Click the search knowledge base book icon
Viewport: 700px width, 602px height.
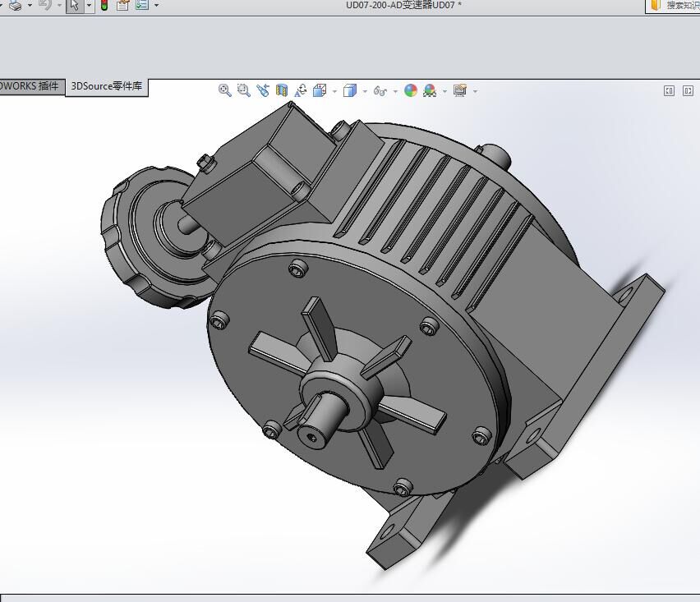coord(656,6)
